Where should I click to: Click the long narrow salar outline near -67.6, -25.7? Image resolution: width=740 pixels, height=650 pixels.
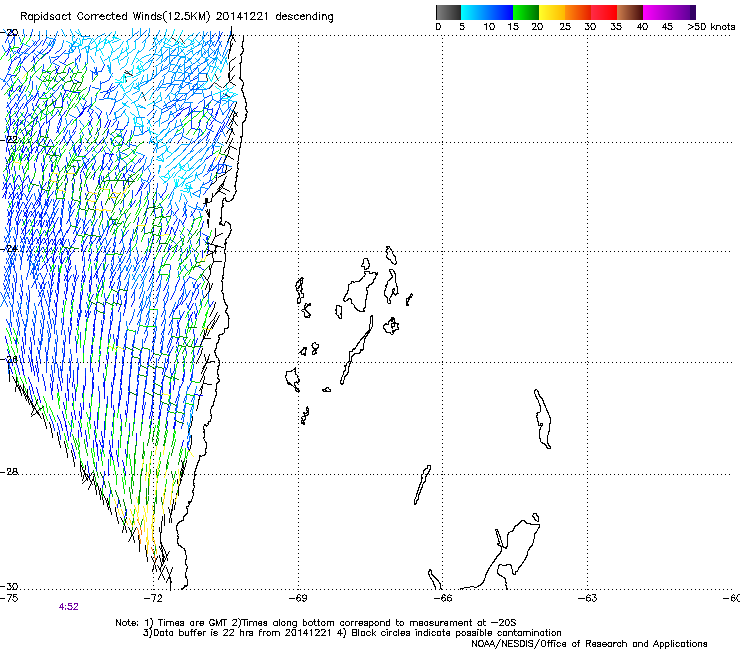pyautogui.click(x=356, y=350)
